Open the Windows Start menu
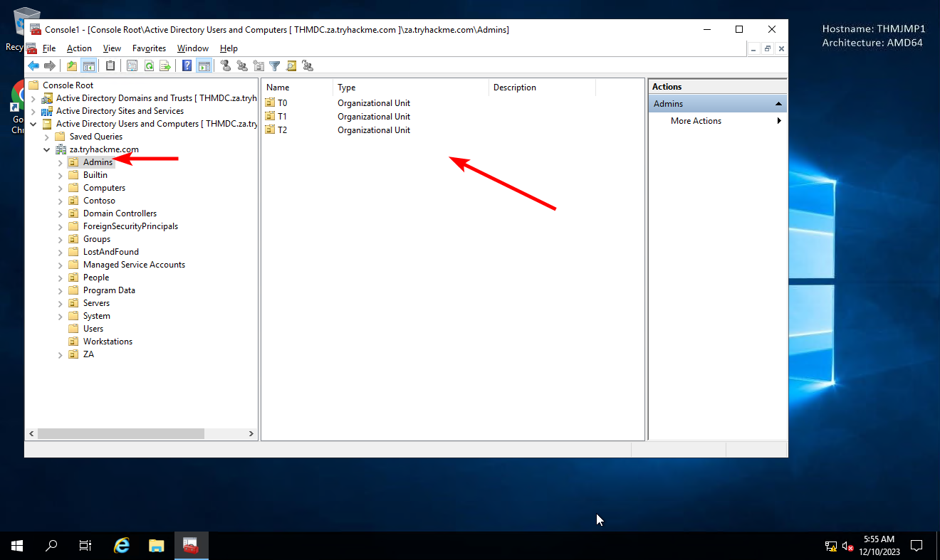Viewport: 940px width, 560px height. pyautogui.click(x=17, y=546)
